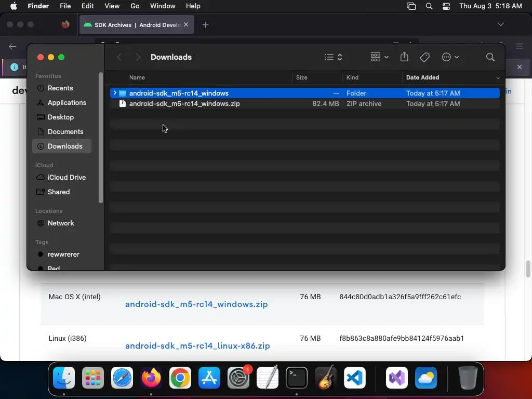Open iCloud Drive in sidebar

[62, 178]
